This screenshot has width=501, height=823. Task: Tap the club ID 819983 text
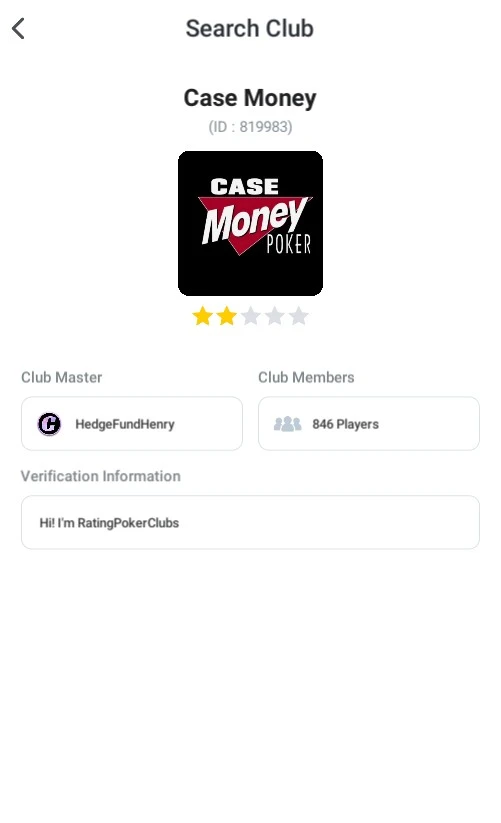[x=250, y=127]
